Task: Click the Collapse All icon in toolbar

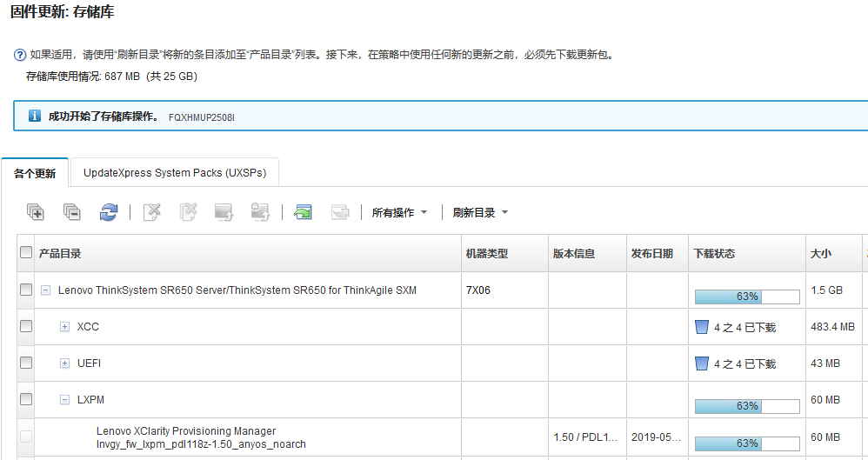Action: [72, 212]
